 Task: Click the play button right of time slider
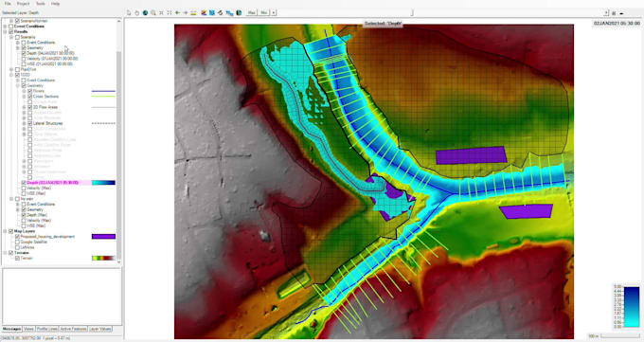606,13
